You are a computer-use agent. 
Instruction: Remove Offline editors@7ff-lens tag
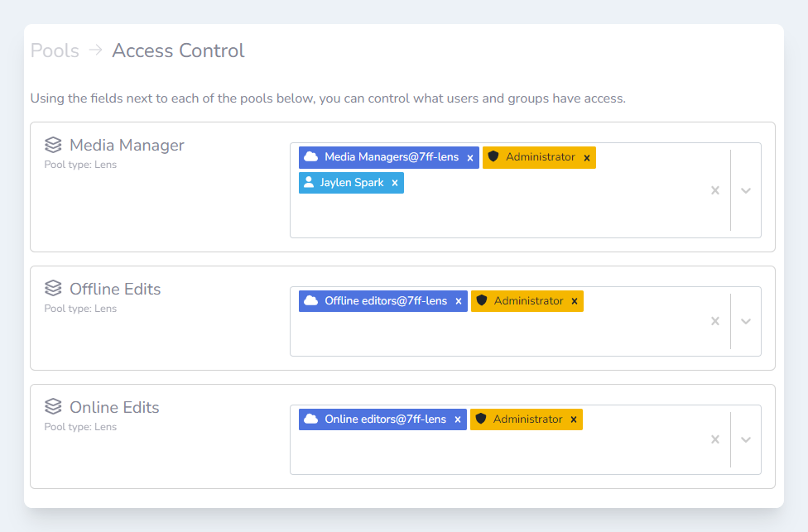click(x=459, y=302)
